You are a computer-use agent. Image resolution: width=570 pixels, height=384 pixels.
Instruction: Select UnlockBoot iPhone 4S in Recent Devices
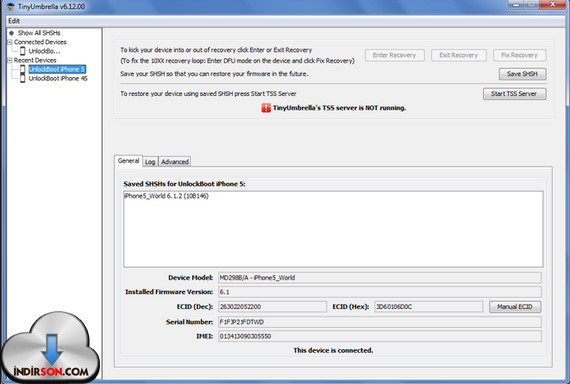coord(58,79)
